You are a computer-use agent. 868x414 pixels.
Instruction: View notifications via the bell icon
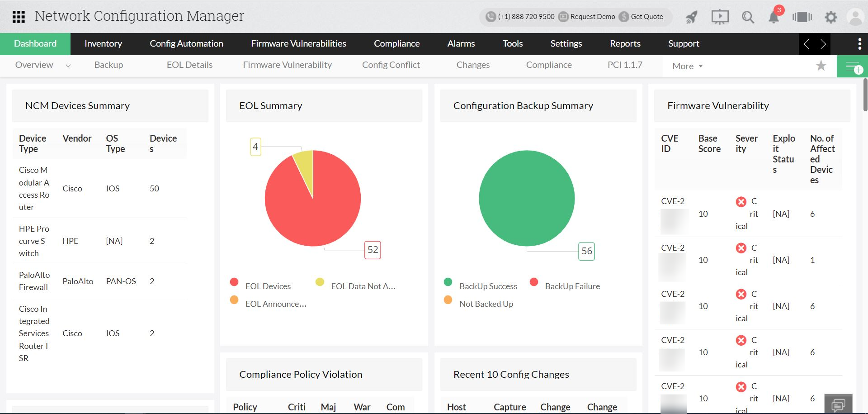tap(774, 17)
